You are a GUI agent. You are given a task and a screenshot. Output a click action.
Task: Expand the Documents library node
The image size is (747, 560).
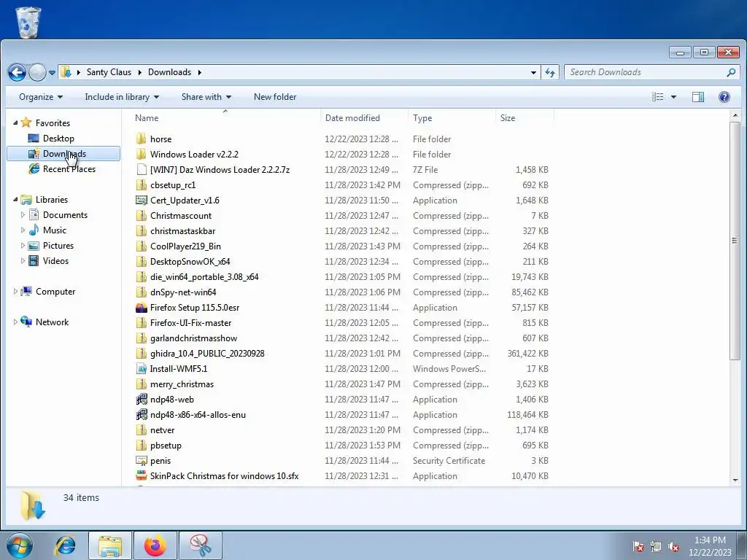(x=23, y=215)
